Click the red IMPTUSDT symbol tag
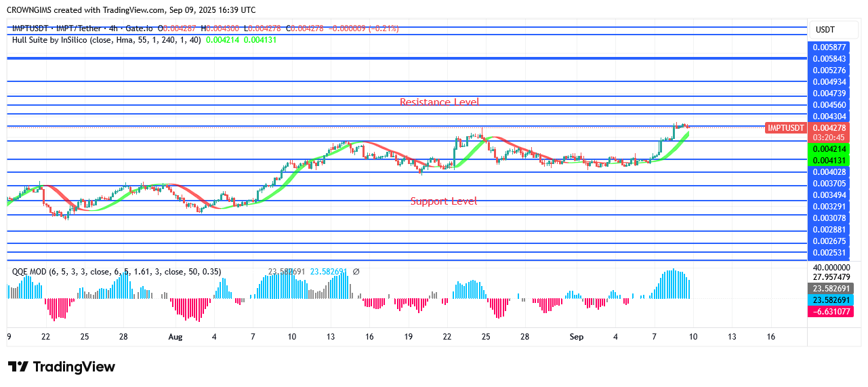Viewport: 868px width, 387px height. (x=786, y=128)
